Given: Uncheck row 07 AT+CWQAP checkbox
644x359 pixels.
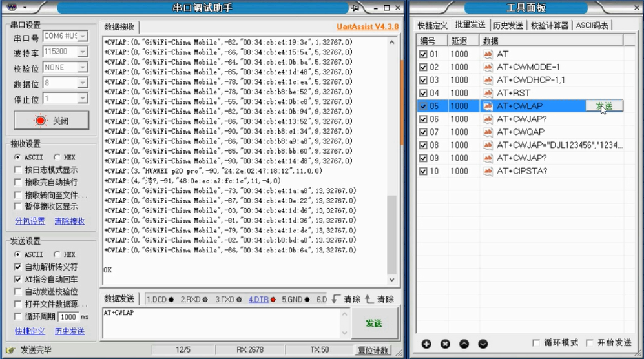Looking at the screenshot, I should point(424,132).
